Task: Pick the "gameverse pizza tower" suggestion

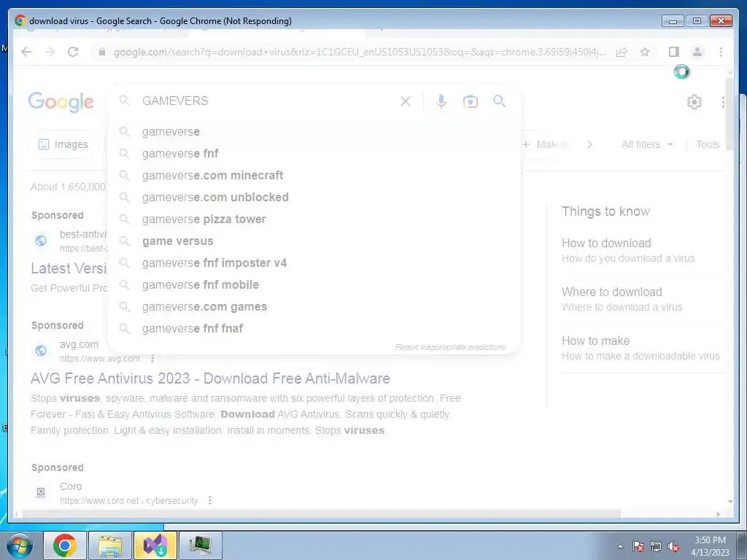Action: click(314, 219)
